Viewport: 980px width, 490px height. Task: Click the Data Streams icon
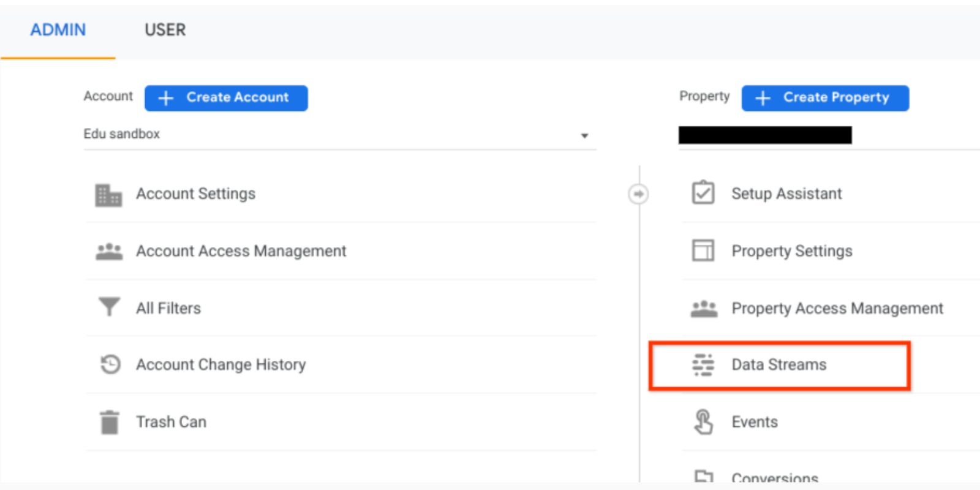point(703,364)
